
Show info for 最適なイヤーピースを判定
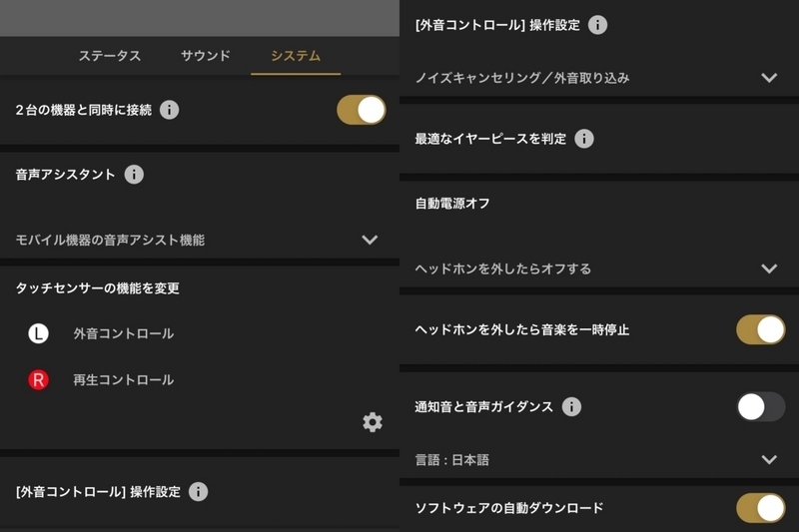(584, 139)
